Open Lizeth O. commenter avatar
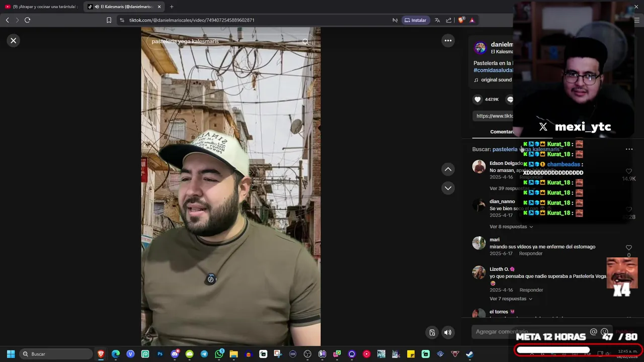Screen dimensions: 644x362 479,273
